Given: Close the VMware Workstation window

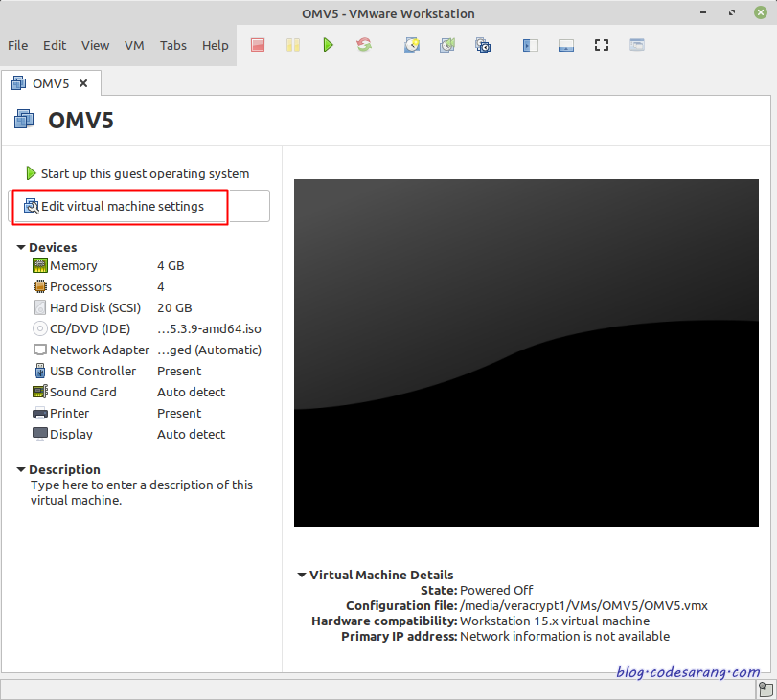Looking at the screenshot, I should click(761, 12).
